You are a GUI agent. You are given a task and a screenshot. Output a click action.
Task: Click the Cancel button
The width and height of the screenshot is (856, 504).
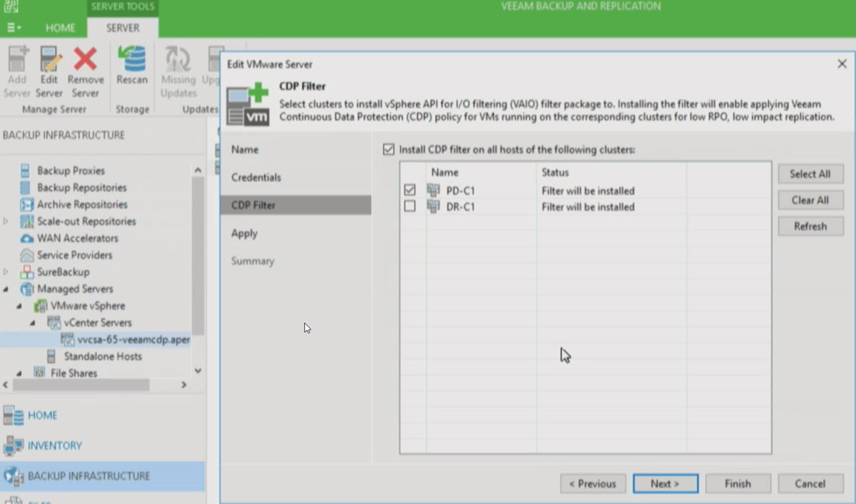(x=810, y=483)
